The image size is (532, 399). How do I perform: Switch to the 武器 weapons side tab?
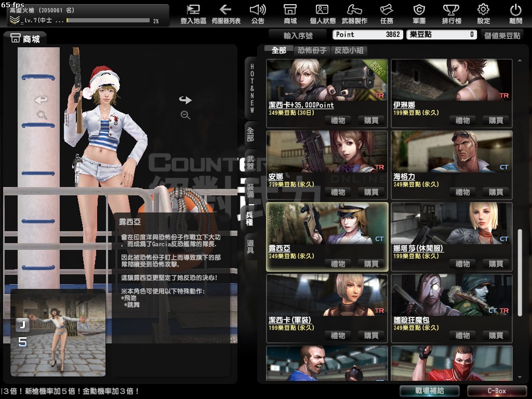250,162
